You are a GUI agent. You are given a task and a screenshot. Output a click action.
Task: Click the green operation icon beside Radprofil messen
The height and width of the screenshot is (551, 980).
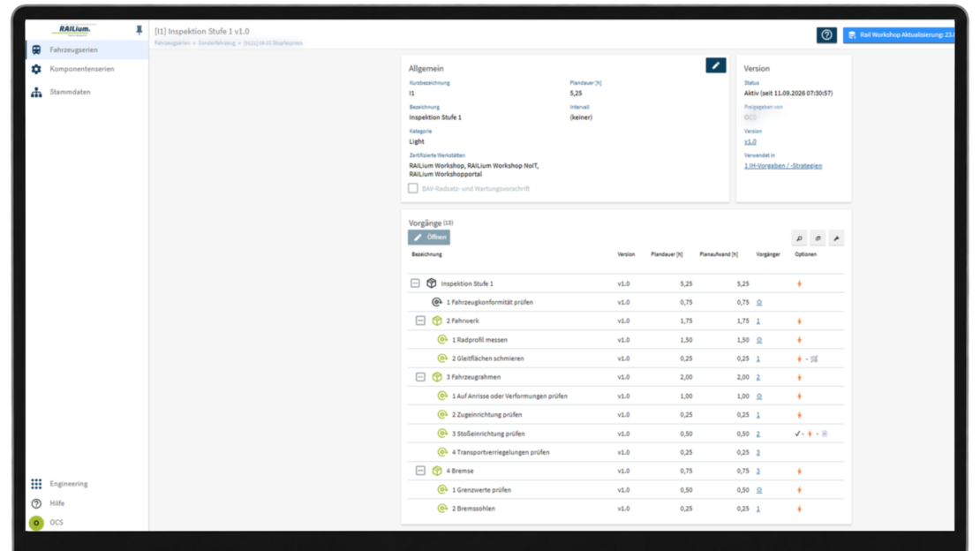point(442,340)
